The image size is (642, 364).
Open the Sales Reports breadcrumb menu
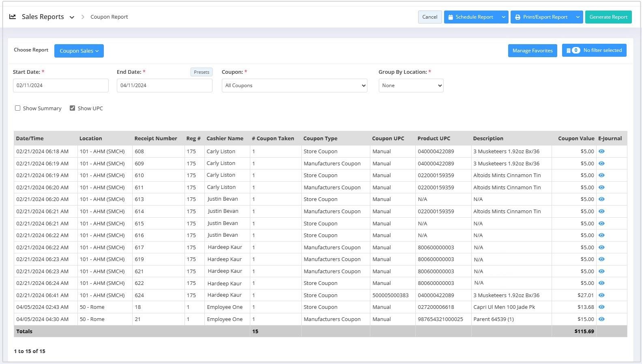point(72,17)
